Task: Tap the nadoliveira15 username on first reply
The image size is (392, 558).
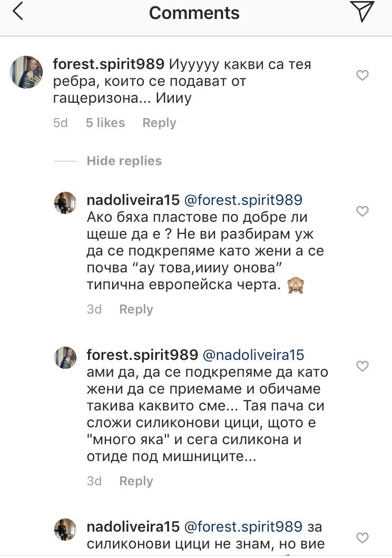Action: [133, 200]
